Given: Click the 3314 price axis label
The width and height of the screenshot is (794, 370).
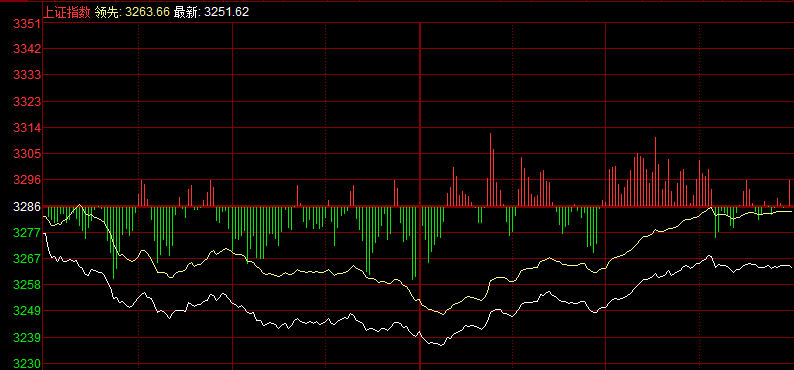Looking at the screenshot, I should point(28,128).
